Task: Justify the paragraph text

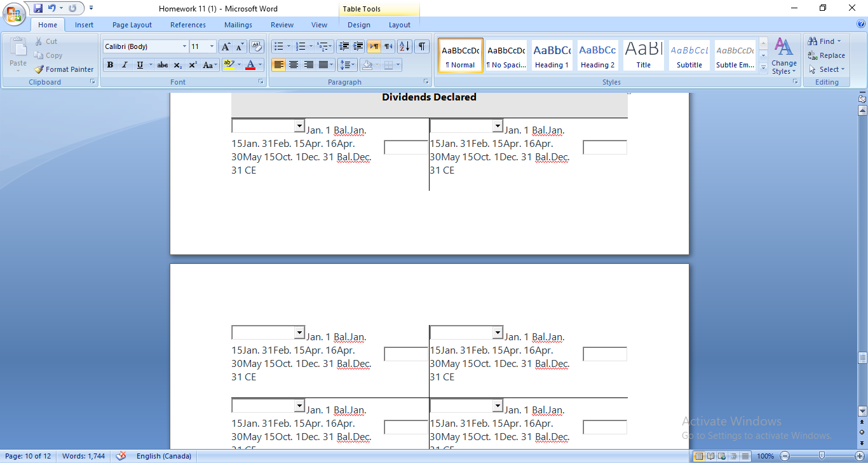Action: pyautogui.click(x=323, y=65)
